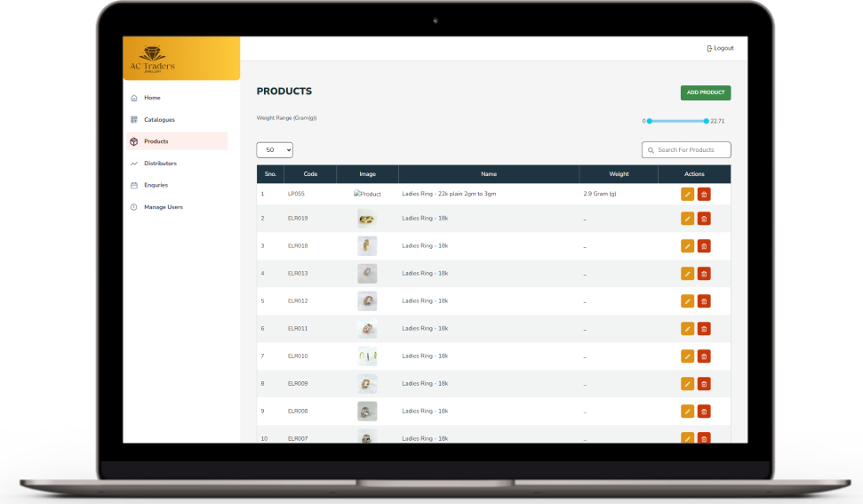The width and height of the screenshot is (863, 504).
Task: Click the edit pencil icon for LP055
Action: point(687,194)
